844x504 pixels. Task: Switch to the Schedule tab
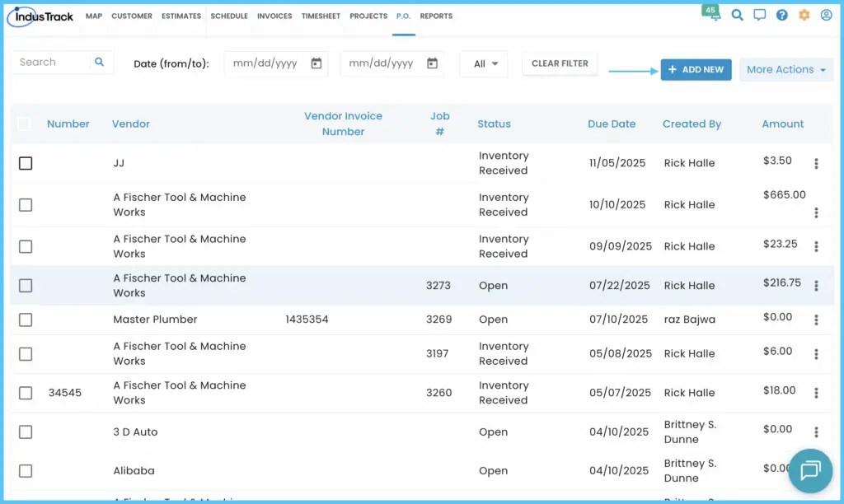[229, 16]
